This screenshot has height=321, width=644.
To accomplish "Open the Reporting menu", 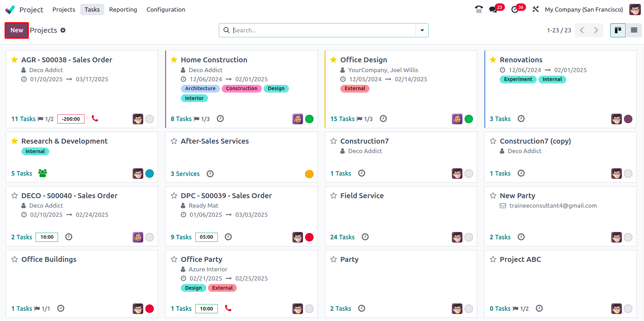I will 123,10.
